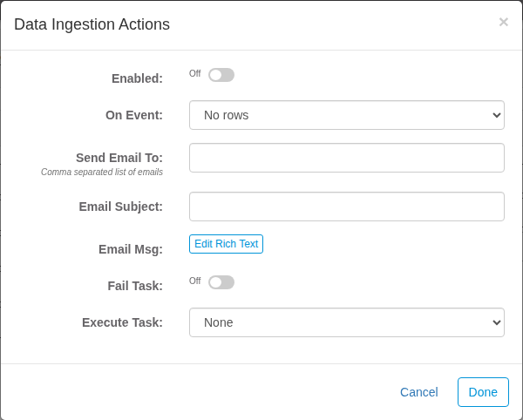
Task: Click the Enabled: label
Action: tap(137, 78)
